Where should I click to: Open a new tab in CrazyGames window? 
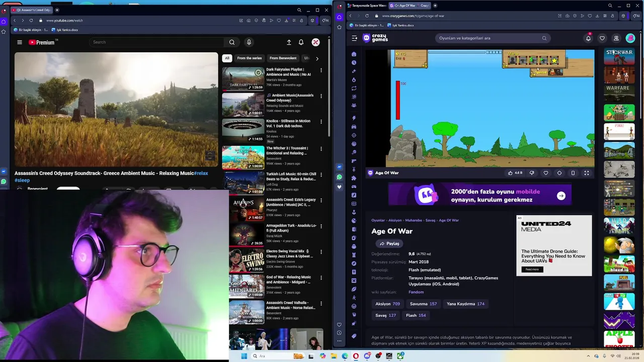pos(435,6)
